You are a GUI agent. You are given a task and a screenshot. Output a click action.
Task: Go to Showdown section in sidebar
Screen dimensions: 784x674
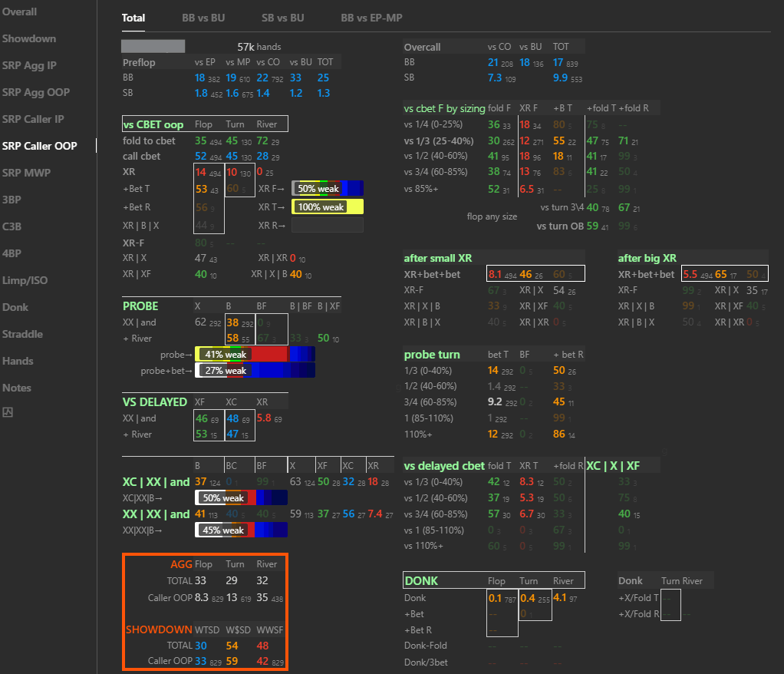click(x=29, y=38)
